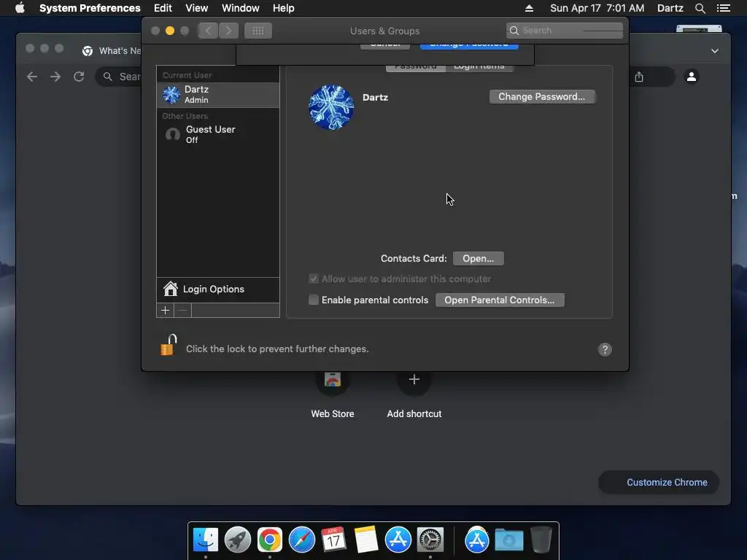Select Guest User in the user list

pos(218,134)
